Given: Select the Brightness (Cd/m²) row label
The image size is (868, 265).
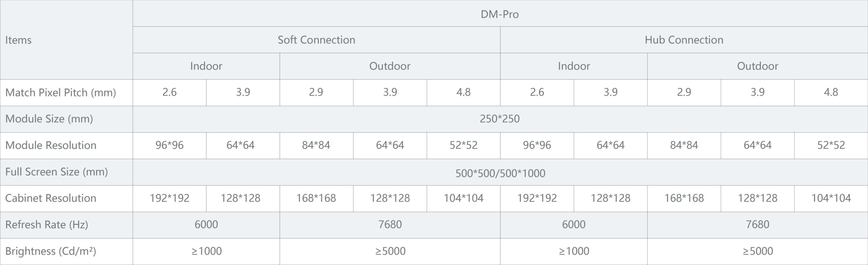Looking at the screenshot, I should coord(51,251).
